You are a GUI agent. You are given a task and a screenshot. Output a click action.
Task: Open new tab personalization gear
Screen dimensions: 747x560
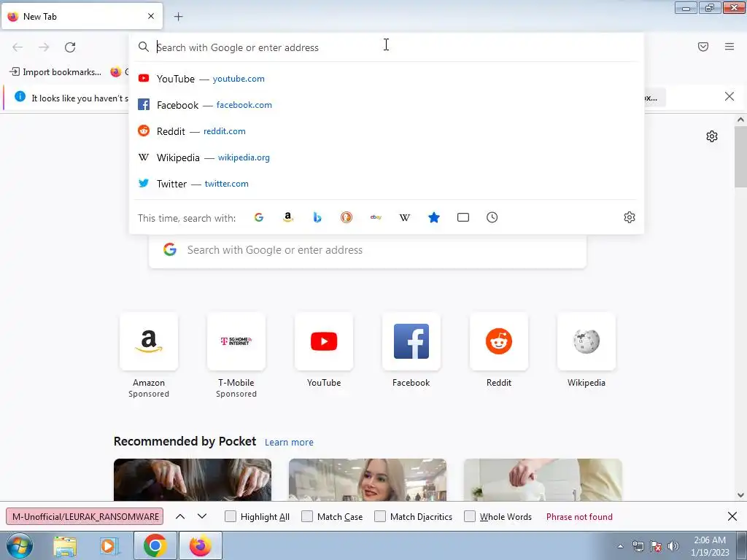pyautogui.click(x=712, y=136)
